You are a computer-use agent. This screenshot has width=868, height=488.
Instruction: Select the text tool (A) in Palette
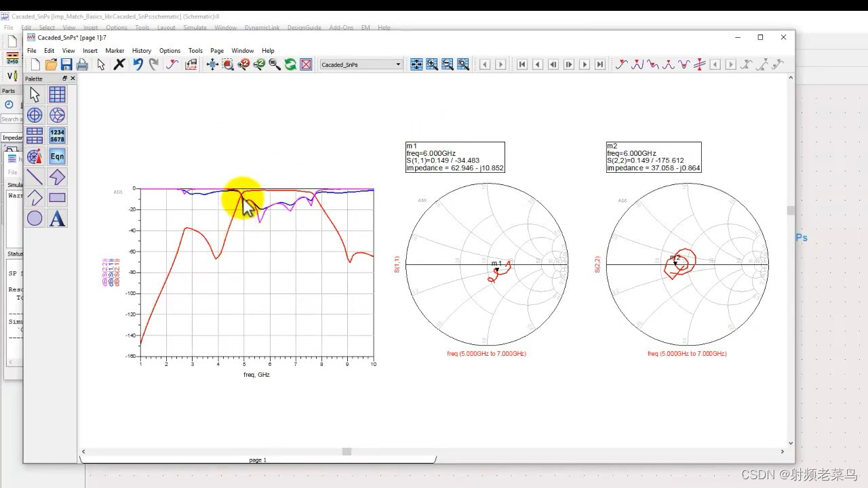coord(57,218)
